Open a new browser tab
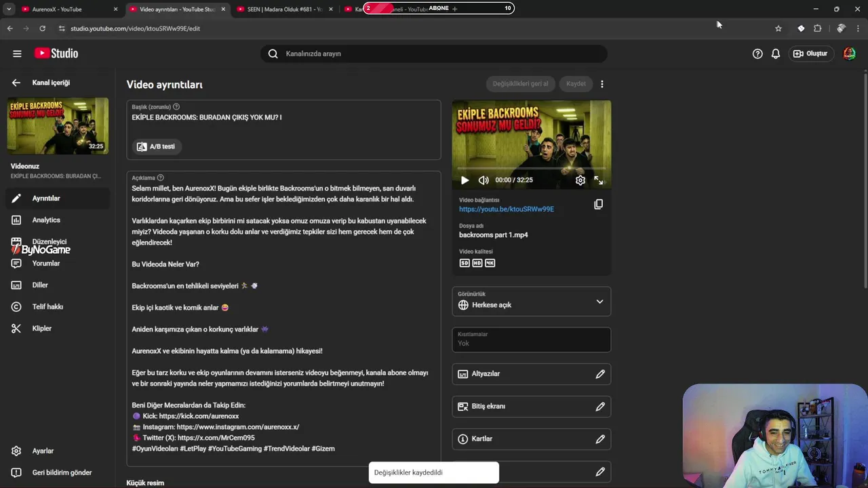 pos(454,9)
